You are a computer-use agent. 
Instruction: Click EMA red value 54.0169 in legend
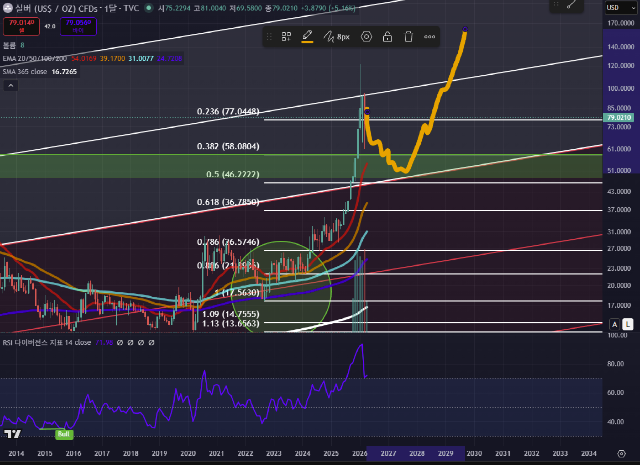click(84, 58)
